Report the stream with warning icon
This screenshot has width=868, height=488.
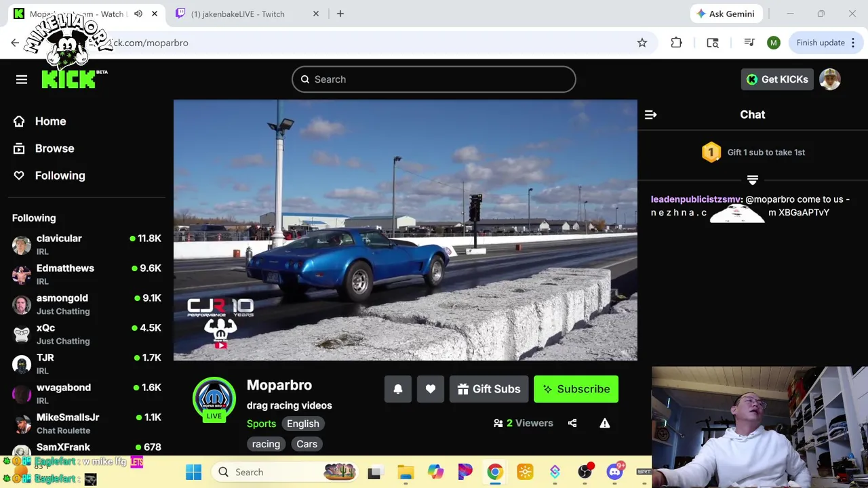click(x=605, y=423)
